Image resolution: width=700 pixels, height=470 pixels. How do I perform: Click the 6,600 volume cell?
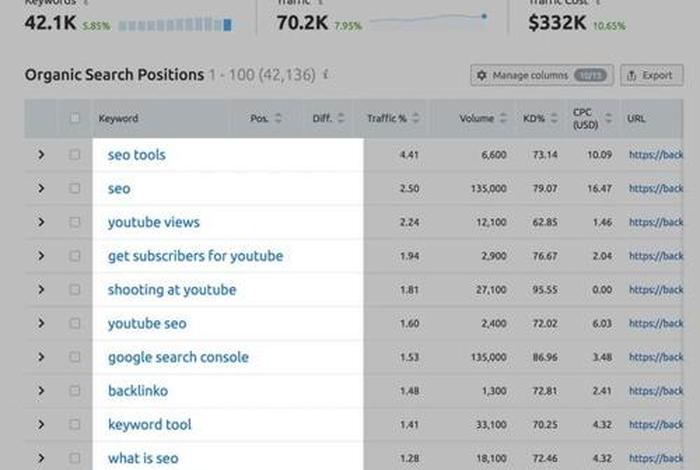(494, 155)
